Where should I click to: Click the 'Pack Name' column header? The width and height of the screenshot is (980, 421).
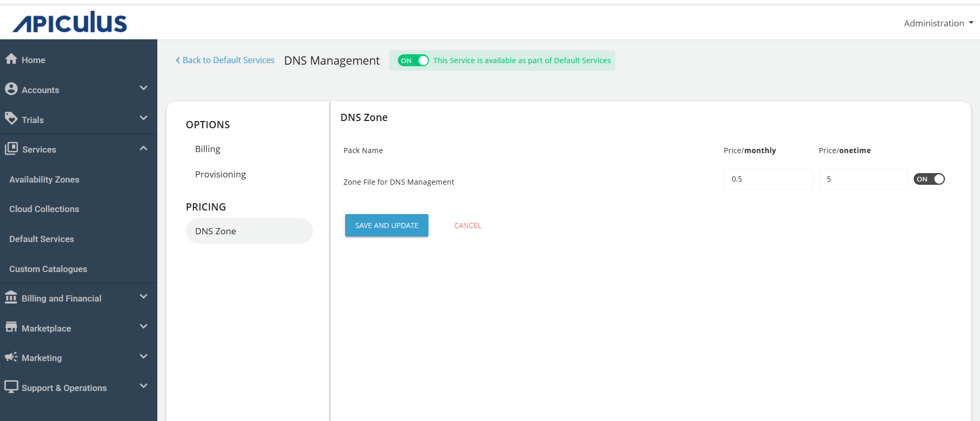(363, 151)
